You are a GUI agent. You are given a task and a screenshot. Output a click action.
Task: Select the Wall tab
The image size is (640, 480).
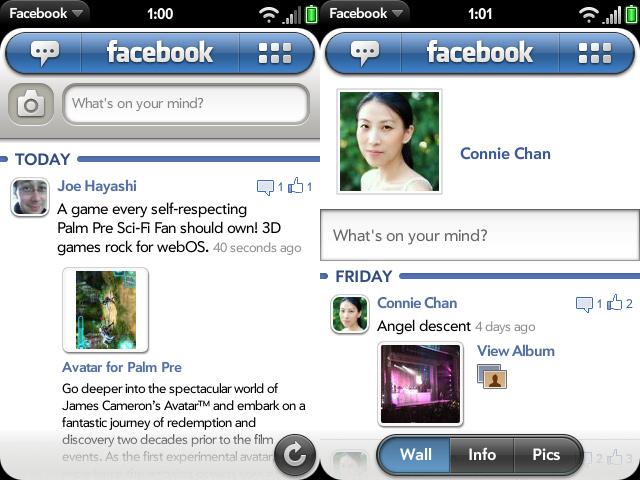(416, 455)
